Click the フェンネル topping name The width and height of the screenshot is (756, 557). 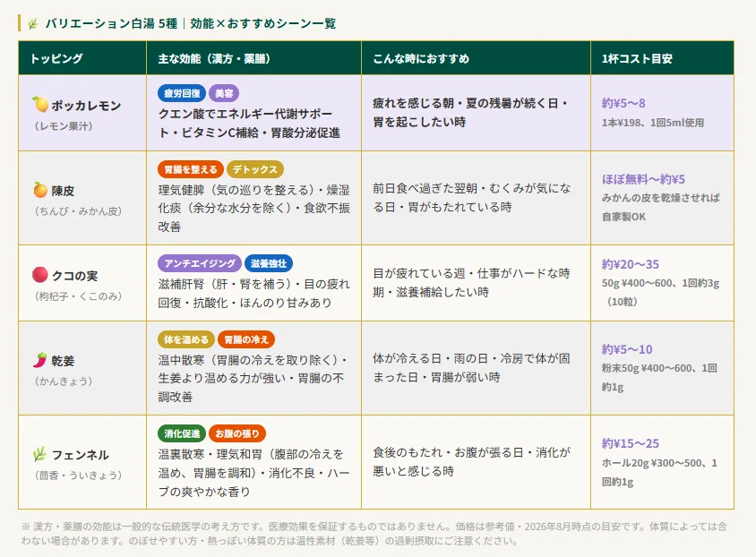coord(81,455)
